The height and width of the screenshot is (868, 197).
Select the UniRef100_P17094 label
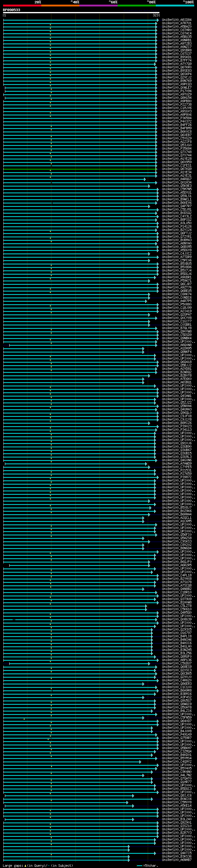tap(177, 91)
